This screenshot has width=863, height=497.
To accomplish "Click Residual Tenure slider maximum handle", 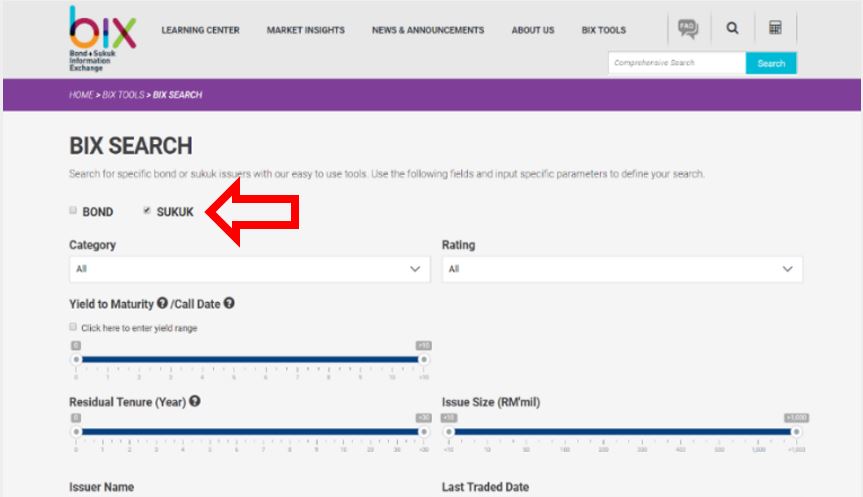I will click(x=423, y=432).
